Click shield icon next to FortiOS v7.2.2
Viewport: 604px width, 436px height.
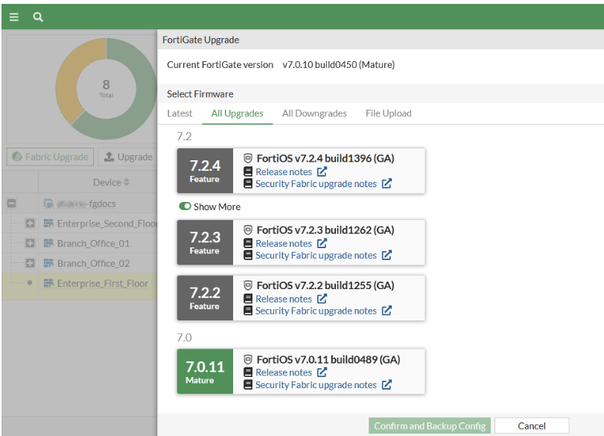pos(248,285)
